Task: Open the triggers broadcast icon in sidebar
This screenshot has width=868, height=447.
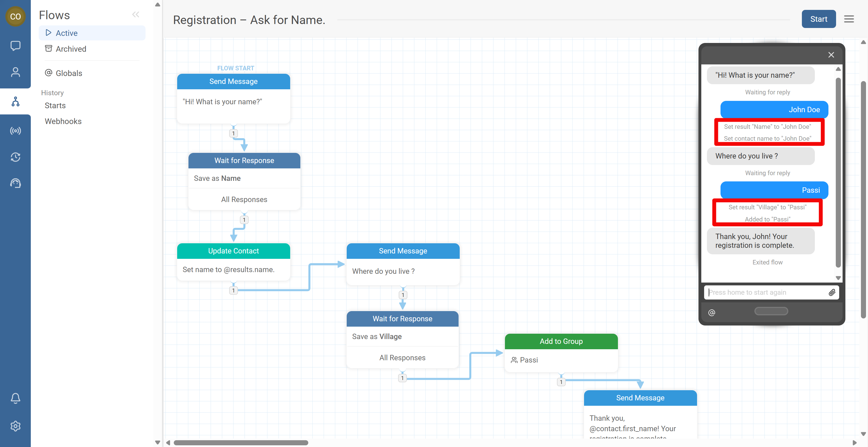Action: (x=15, y=131)
